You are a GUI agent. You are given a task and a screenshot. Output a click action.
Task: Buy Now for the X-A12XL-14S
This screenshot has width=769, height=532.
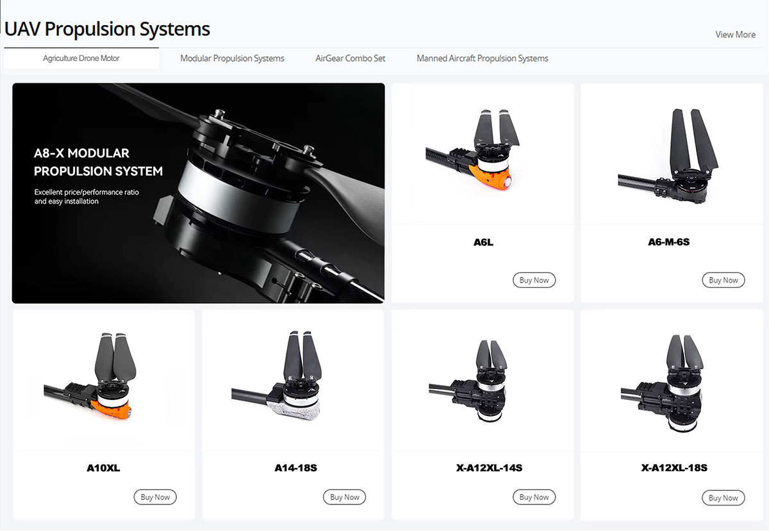click(x=534, y=497)
